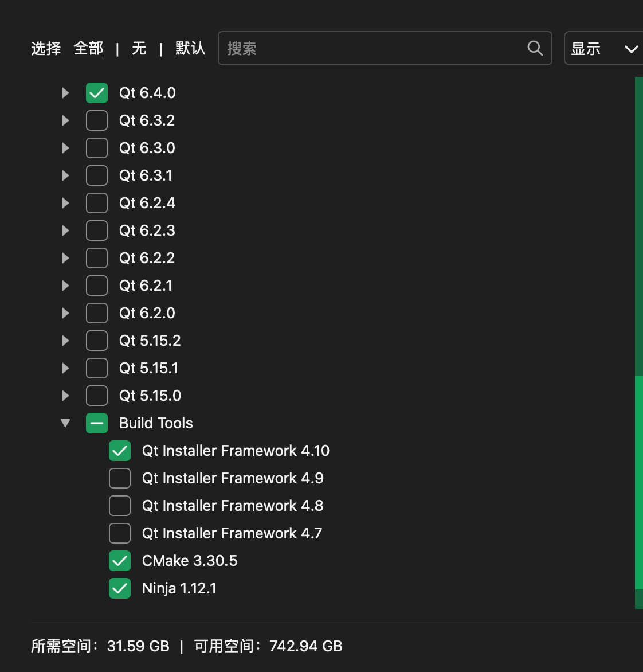643x672 pixels.
Task: Check Qt Installer Framework 4.8
Action: [x=120, y=506]
